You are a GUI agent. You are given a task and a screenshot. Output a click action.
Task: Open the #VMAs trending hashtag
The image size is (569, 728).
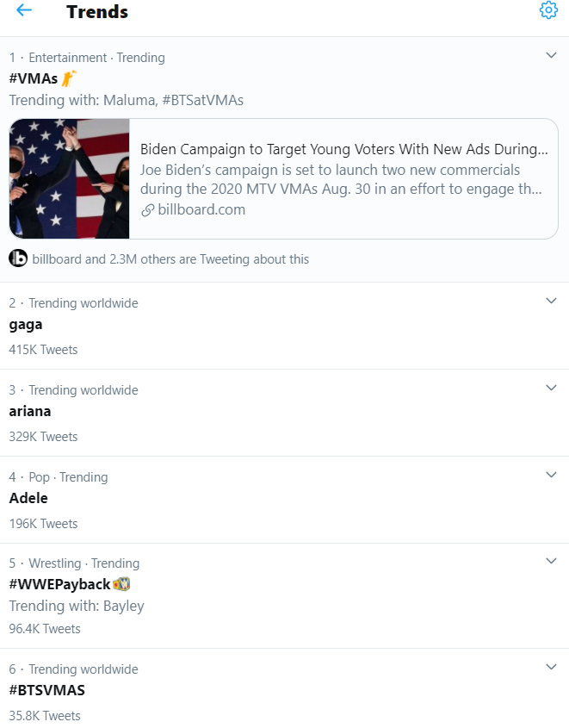(34, 78)
